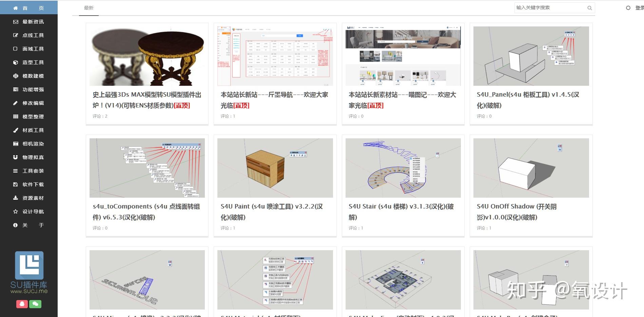Click the bars icon for 工具套装
This screenshot has width=644, height=317.
click(15, 171)
